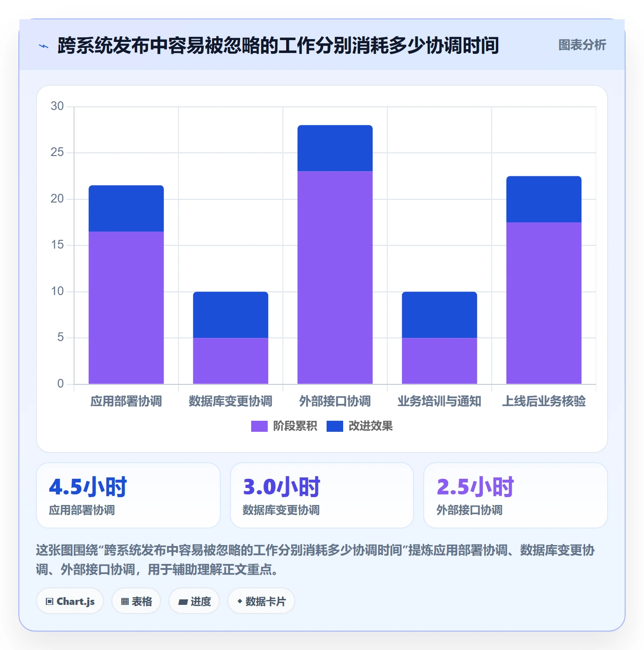Toggle the 阶段累积 legend purple swatch
Image resolution: width=644 pixels, height=650 pixels.
(x=259, y=426)
